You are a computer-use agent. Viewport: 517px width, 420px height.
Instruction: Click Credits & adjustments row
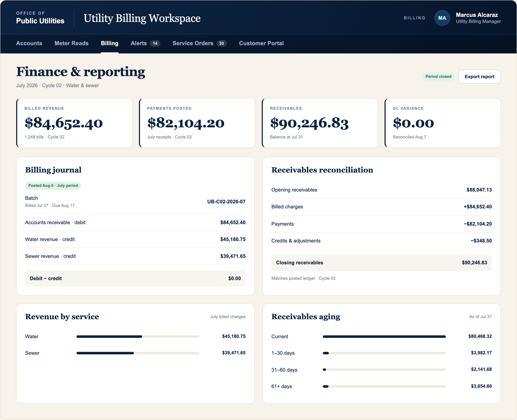pos(381,241)
